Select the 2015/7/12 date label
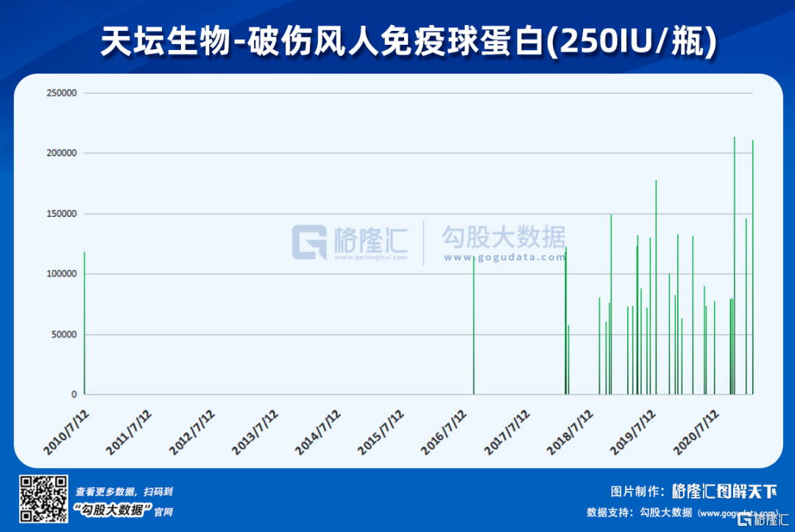 click(x=381, y=432)
